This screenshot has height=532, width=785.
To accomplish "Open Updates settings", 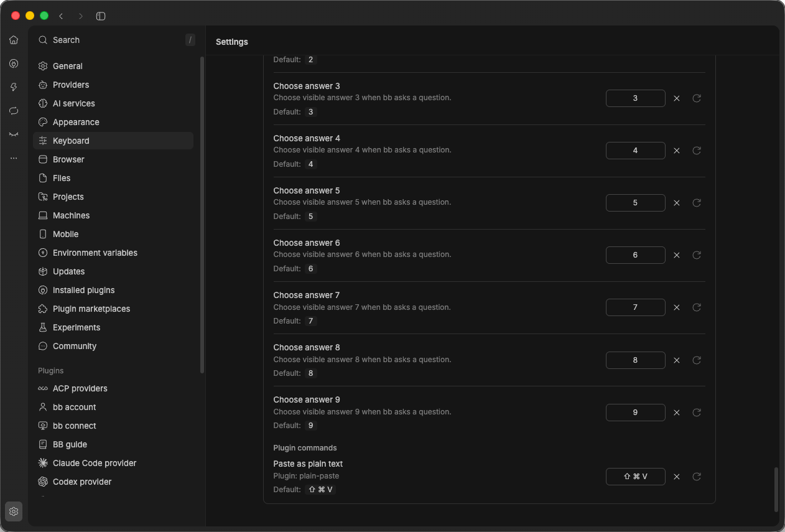I will click(x=113, y=271).
